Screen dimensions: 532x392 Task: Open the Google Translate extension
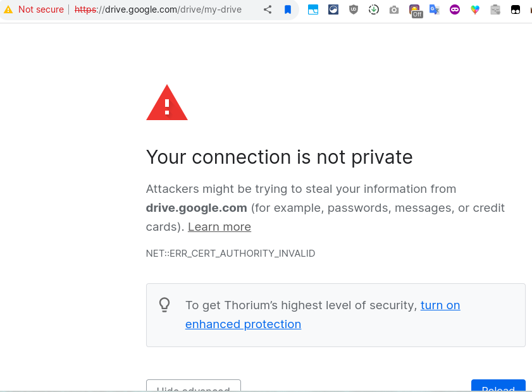[435, 9]
